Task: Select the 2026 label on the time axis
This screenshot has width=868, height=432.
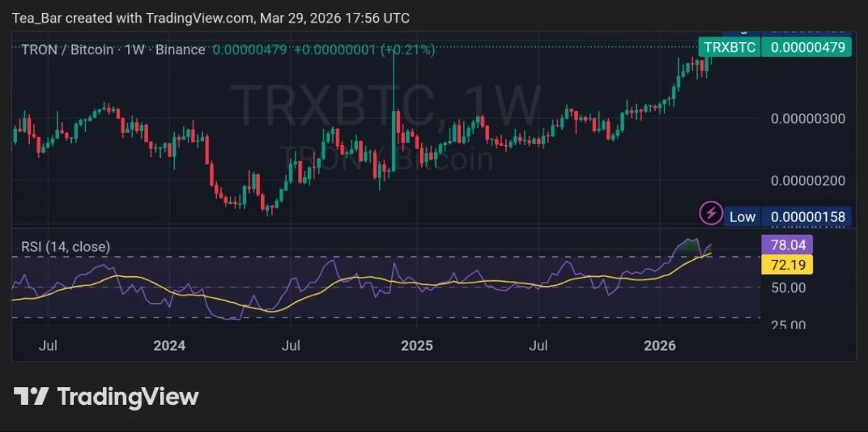Action: pyautogui.click(x=660, y=346)
